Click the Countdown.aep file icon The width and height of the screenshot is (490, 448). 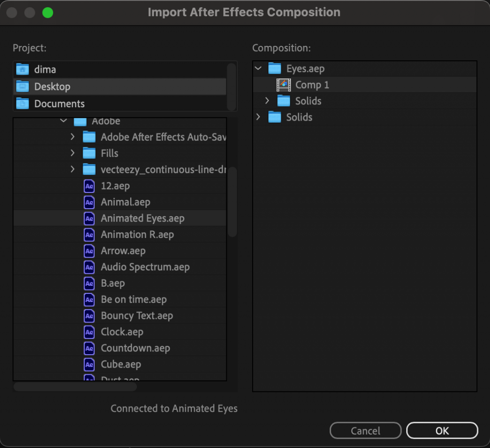(x=89, y=348)
